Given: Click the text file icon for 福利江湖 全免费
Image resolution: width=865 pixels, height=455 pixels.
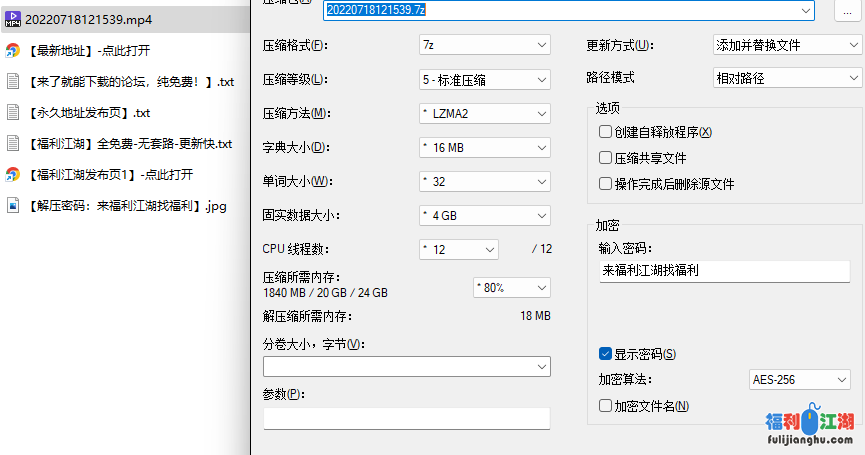Looking at the screenshot, I should [13, 144].
